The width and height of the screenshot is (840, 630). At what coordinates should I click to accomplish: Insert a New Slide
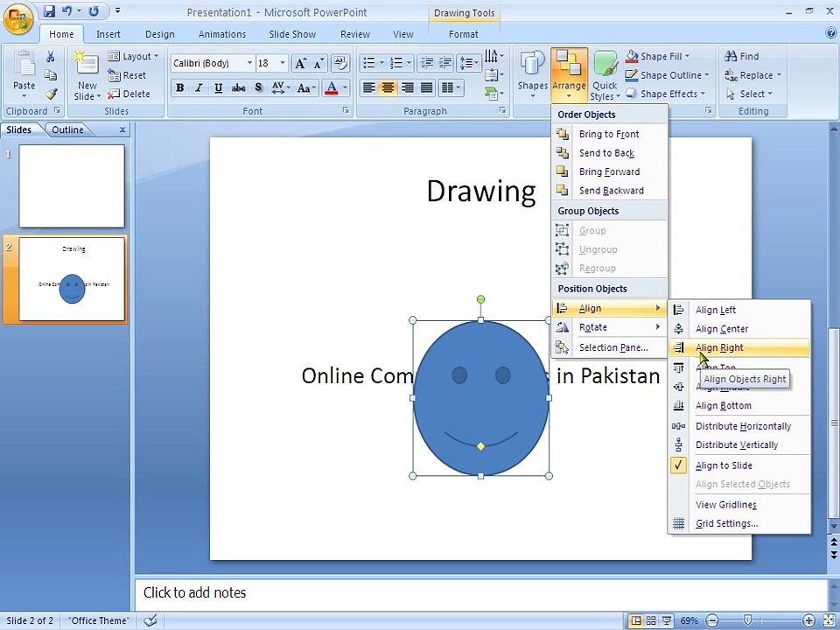pos(87,76)
